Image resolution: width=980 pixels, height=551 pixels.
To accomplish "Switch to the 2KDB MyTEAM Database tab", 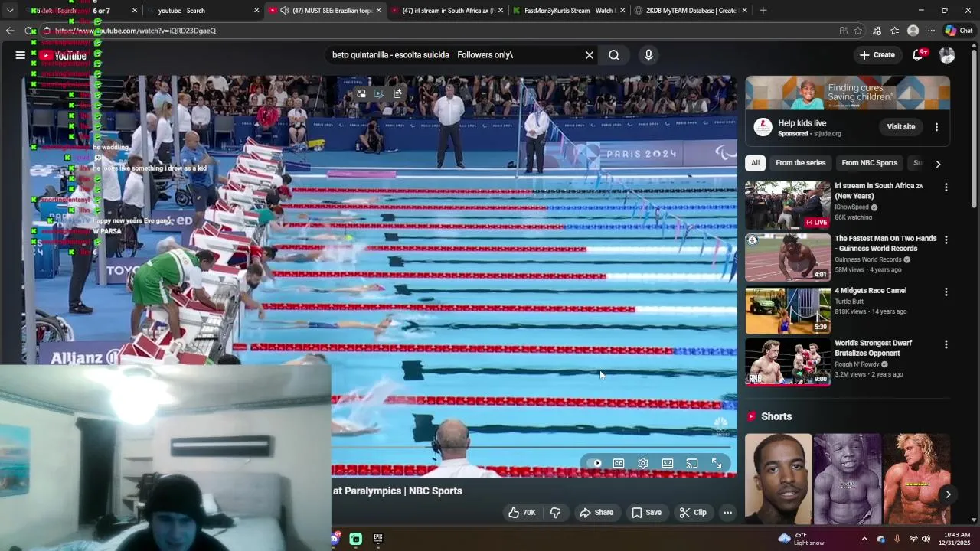I will point(690,11).
